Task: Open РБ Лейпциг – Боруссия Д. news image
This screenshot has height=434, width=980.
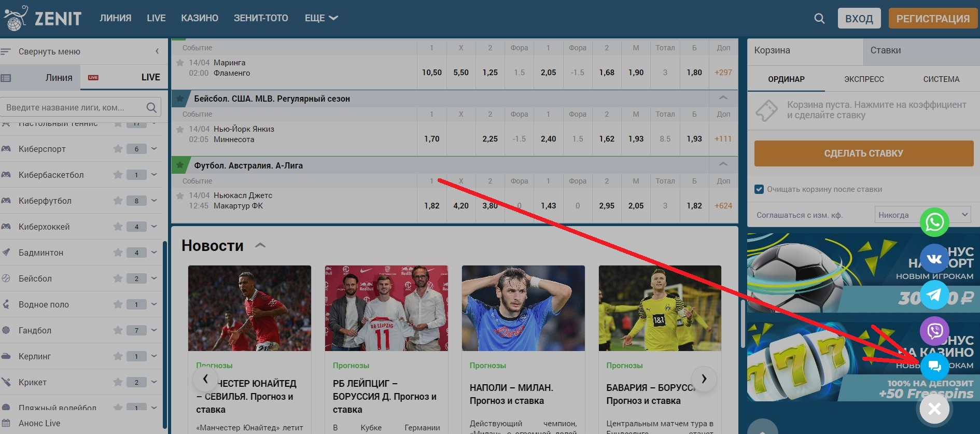Action: pos(386,308)
